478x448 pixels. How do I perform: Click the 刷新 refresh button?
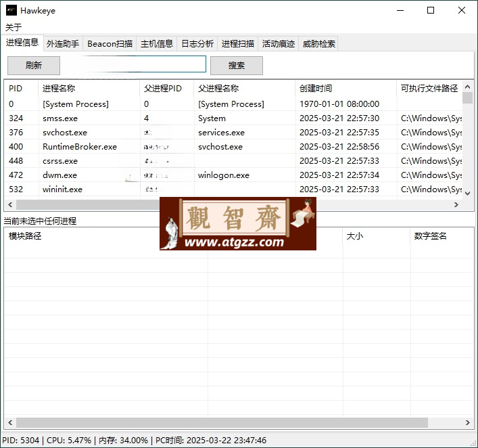pyautogui.click(x=34, y=66)
